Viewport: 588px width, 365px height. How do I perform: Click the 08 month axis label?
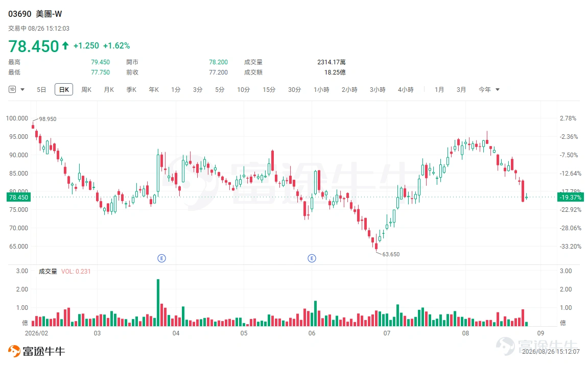click(x=465, y=333)
